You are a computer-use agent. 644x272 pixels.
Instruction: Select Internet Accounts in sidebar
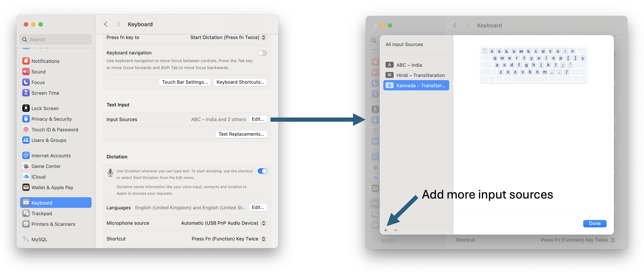(56, 155)
